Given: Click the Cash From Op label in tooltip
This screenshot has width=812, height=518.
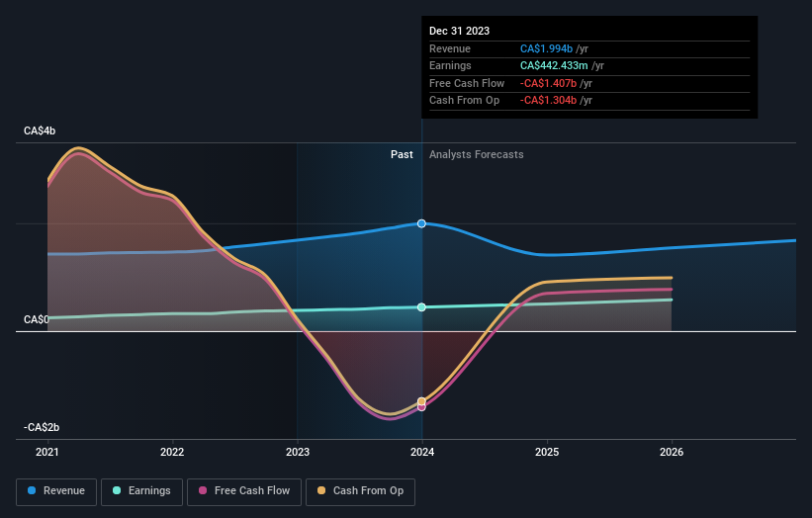Looking at the screenshot, I should tap(465, 101).
